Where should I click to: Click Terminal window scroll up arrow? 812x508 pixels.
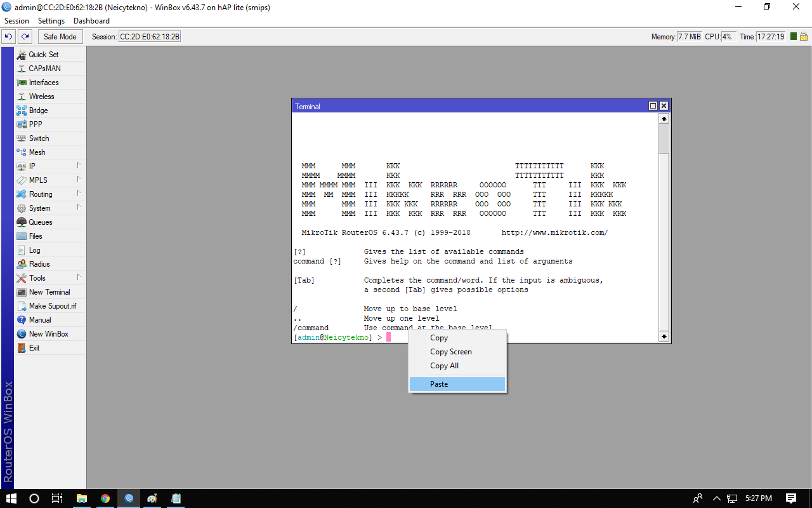[664, 119]
